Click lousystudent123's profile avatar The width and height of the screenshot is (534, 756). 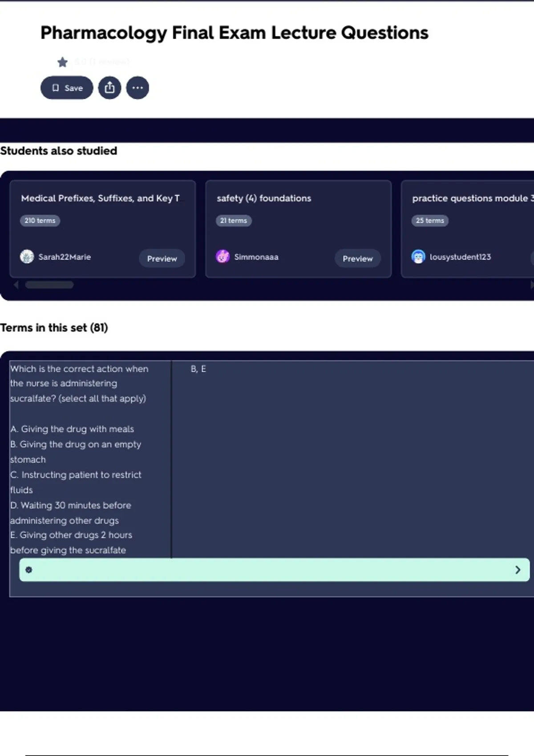[x=418, y=257]
